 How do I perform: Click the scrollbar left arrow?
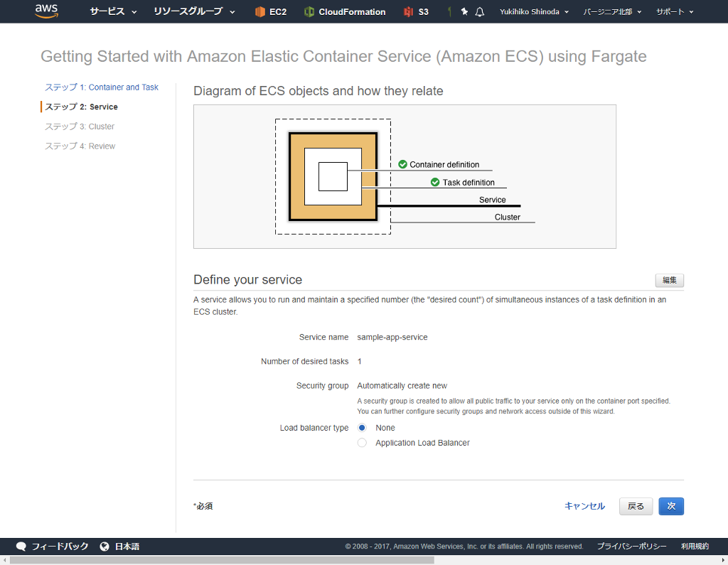pyautogui.click(x=5, y=560)
